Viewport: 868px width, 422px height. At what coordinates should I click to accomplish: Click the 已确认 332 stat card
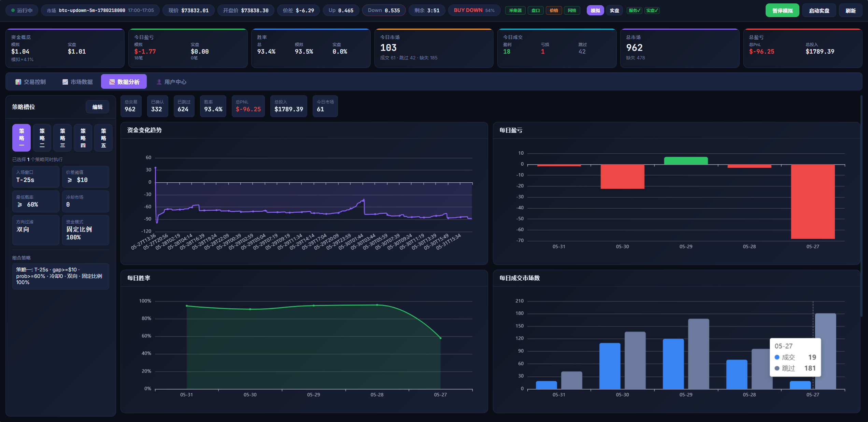point(157,106)
